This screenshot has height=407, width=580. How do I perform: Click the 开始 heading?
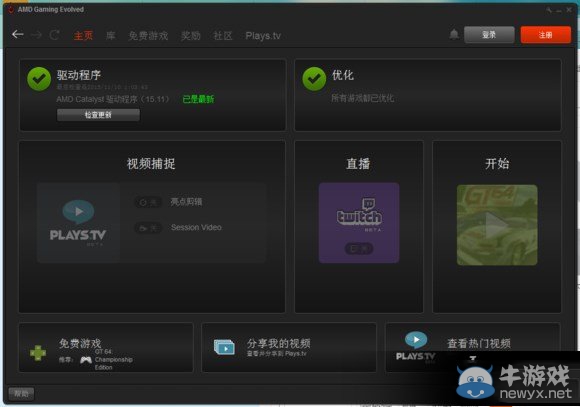point(497,164)
